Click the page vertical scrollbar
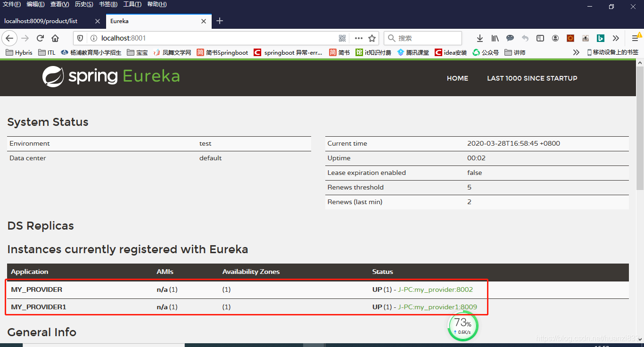The width and height of the screenshot is (644, 347). pos(640,127)
